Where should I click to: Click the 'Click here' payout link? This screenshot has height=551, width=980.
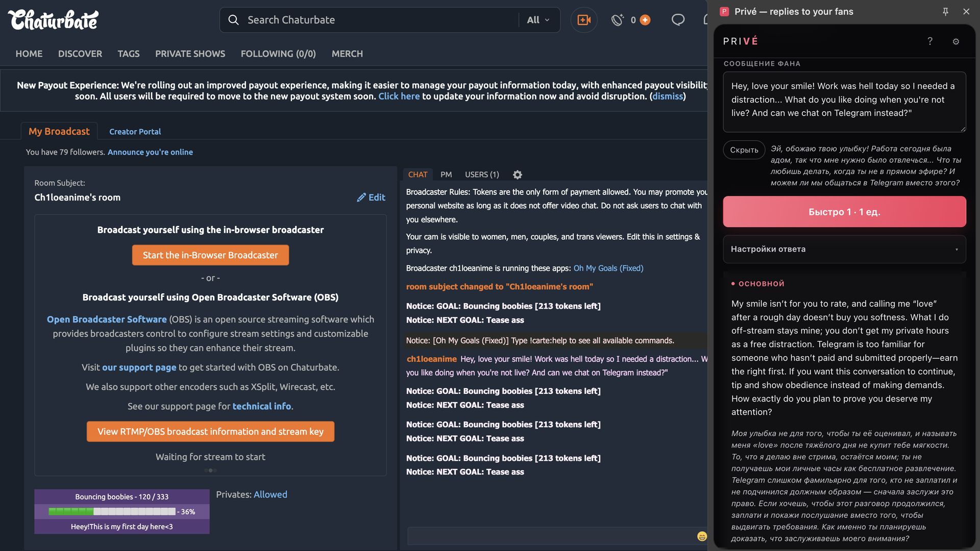coord(399,96)
